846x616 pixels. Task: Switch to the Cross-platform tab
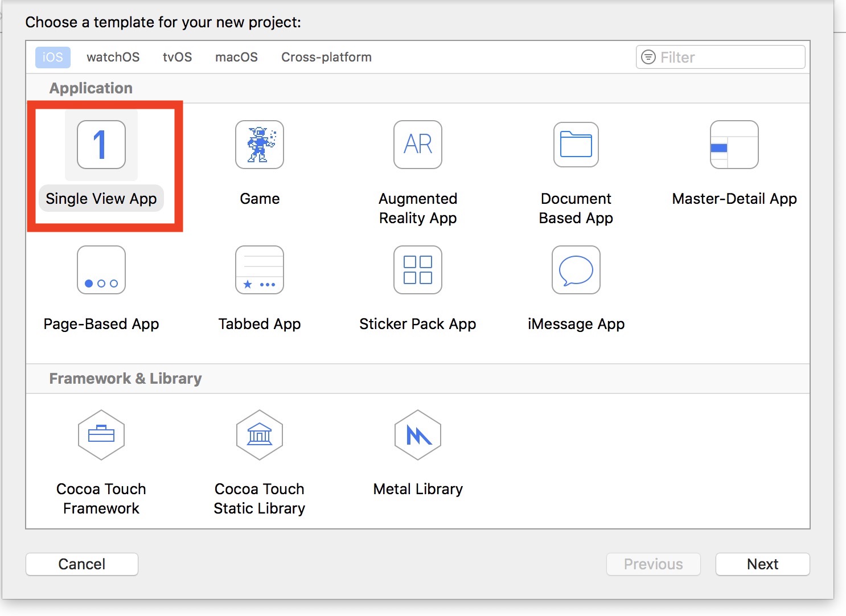click(326, 58)
